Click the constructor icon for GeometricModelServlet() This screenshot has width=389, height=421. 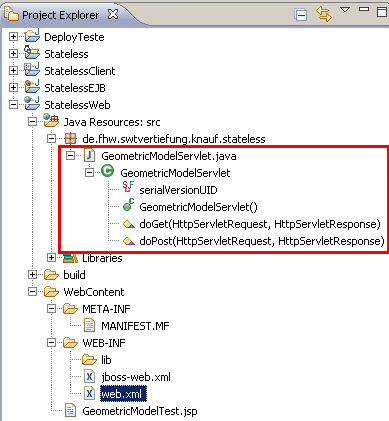(x=128, y=205)
